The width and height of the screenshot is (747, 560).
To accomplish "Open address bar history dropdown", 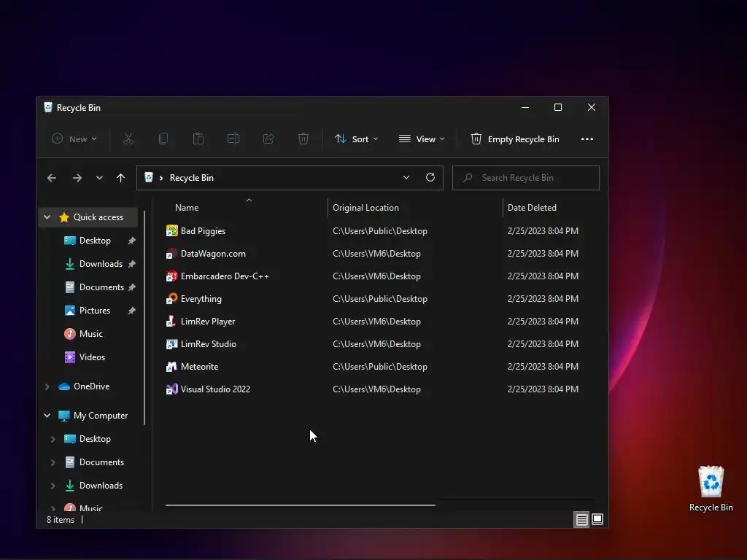I will coord(406,177).
